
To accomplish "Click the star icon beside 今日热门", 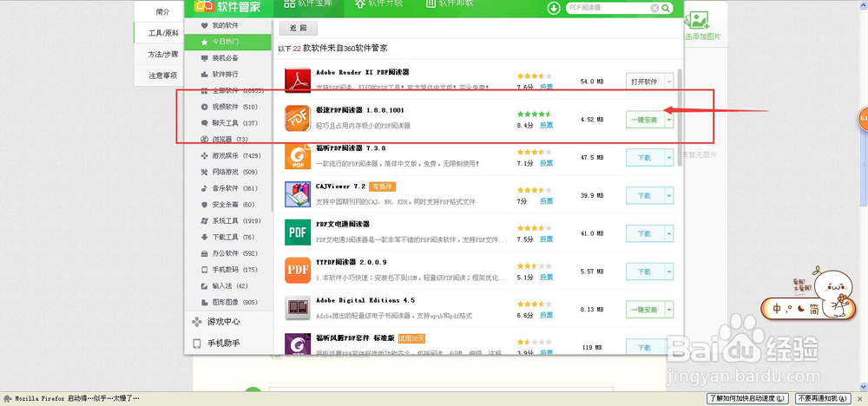I will point(204,42).
